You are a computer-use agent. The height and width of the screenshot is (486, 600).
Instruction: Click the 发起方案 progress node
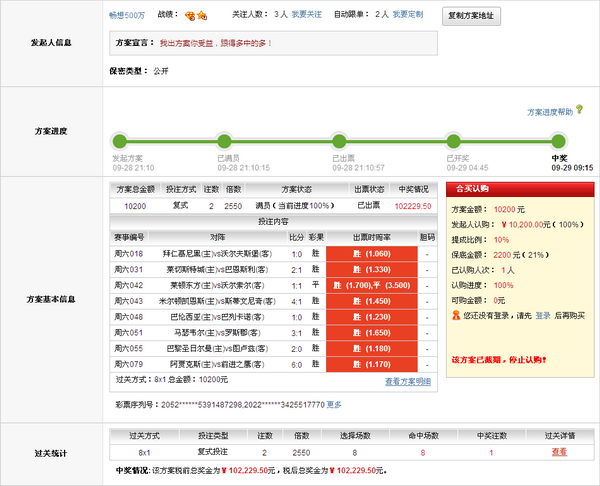pos(121,139)
